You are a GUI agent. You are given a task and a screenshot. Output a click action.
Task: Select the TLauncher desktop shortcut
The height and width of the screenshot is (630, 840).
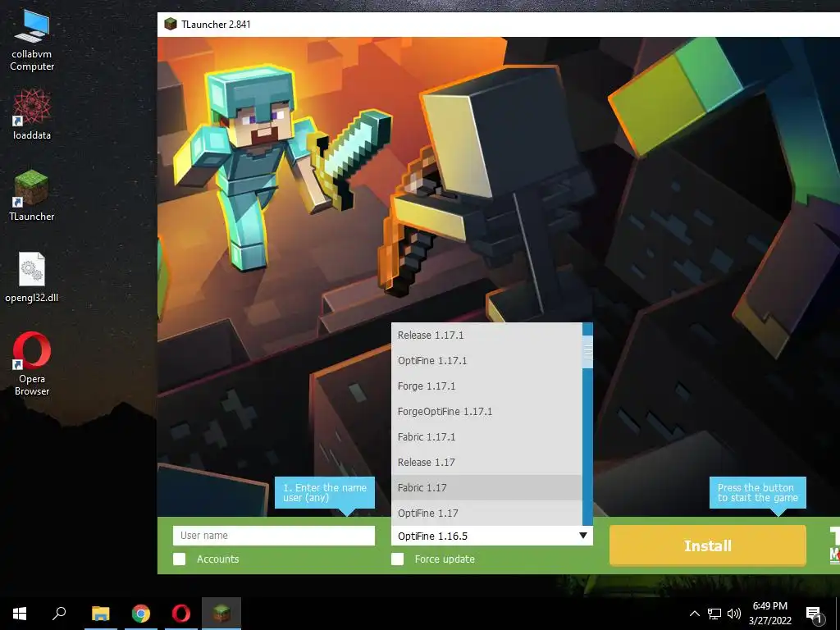pyautogui.click(x=32, y=195)
